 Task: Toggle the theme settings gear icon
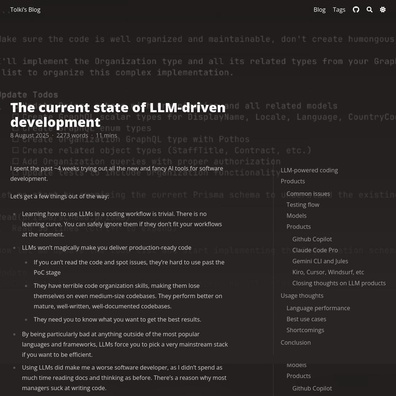(x=383, y=10)
